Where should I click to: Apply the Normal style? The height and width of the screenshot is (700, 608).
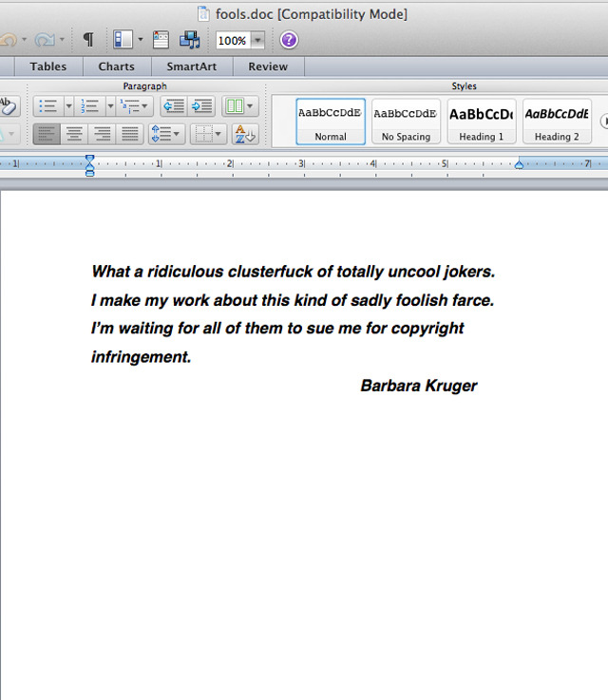330,122
